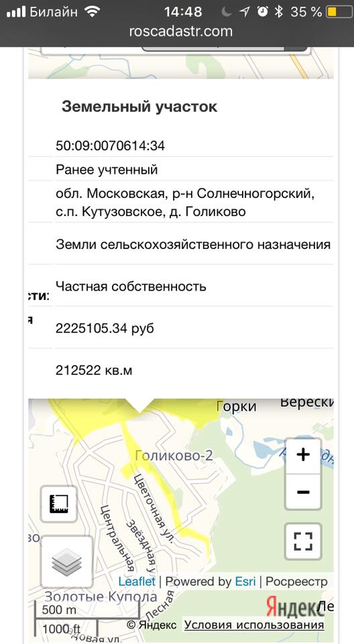This screenshot has height=644, width=354.
Task: Tap the Яндекс logo on map
Action: click(292, 606)
